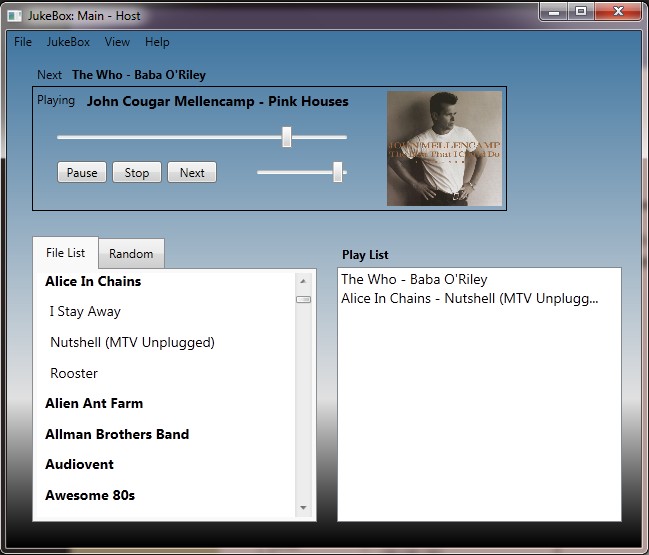The image size is (649, 555).
Task: Expand the Awesome 80s group
Action: point(90,495)
